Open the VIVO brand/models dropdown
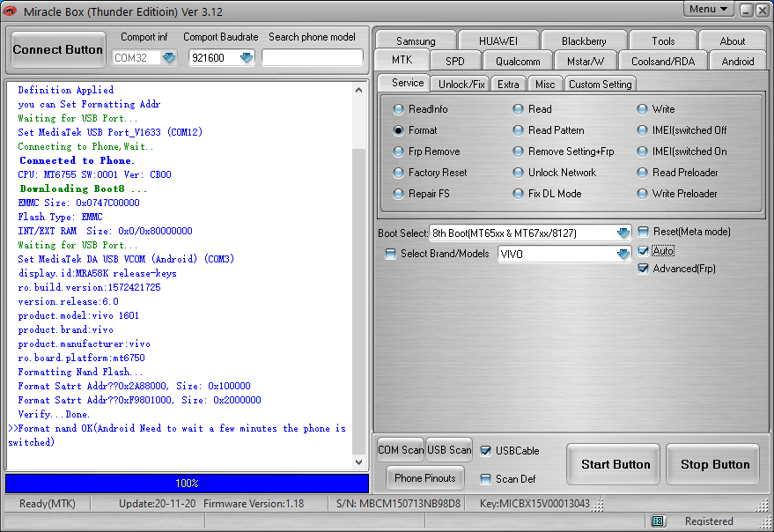The image size is (774, 532). click(x=623, y=254)
